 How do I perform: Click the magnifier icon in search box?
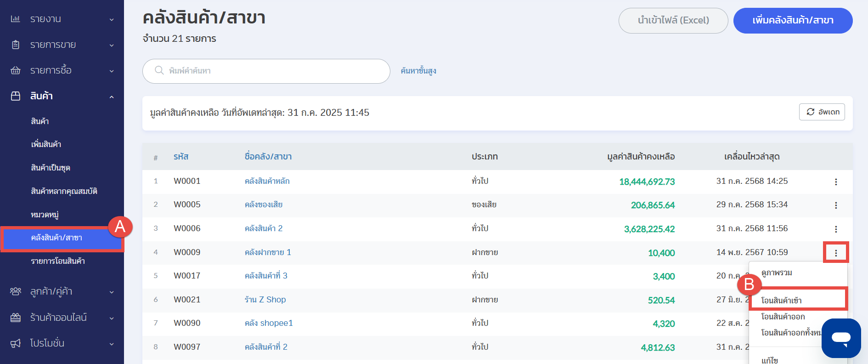coord(159,70)
